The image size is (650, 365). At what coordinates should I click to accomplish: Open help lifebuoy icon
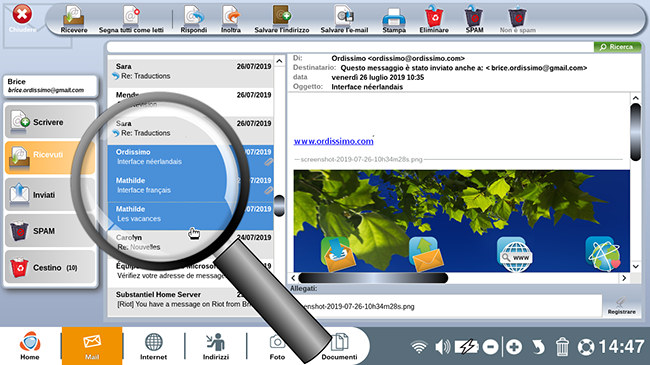click(586, 347)
